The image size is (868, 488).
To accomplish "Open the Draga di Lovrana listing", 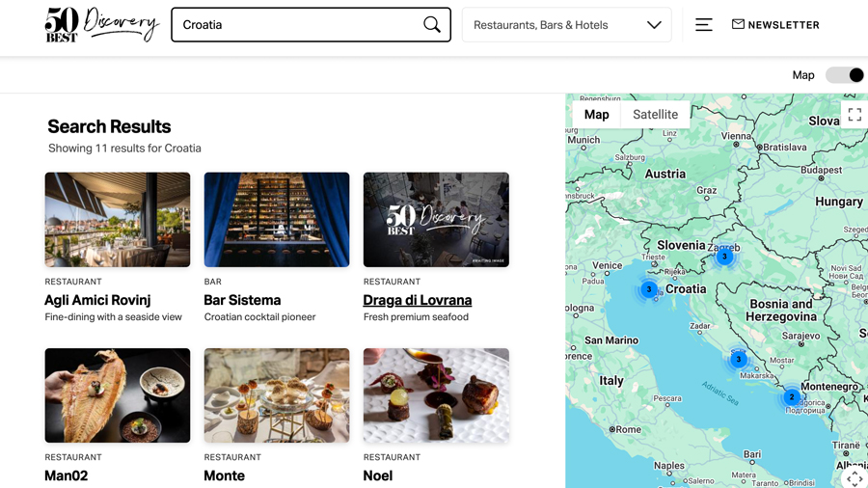I will 418,301.
